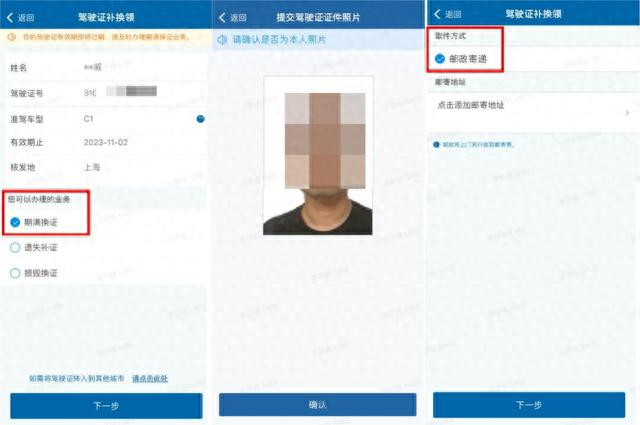This screenshot has width=640, height=425.
Task: Go back from the left 驾驶证补换领 screen
Action: (x=20, y=18)
